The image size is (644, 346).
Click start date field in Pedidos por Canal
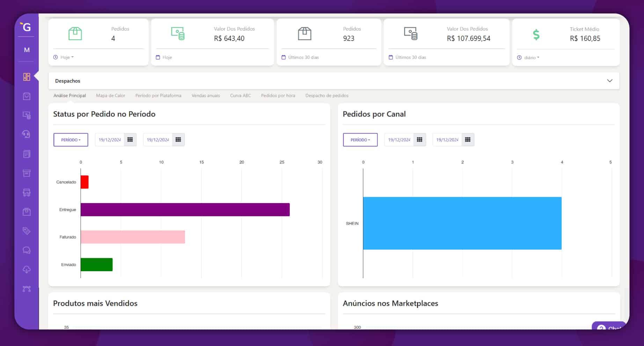pyautogui.click(x=399, y=140)
